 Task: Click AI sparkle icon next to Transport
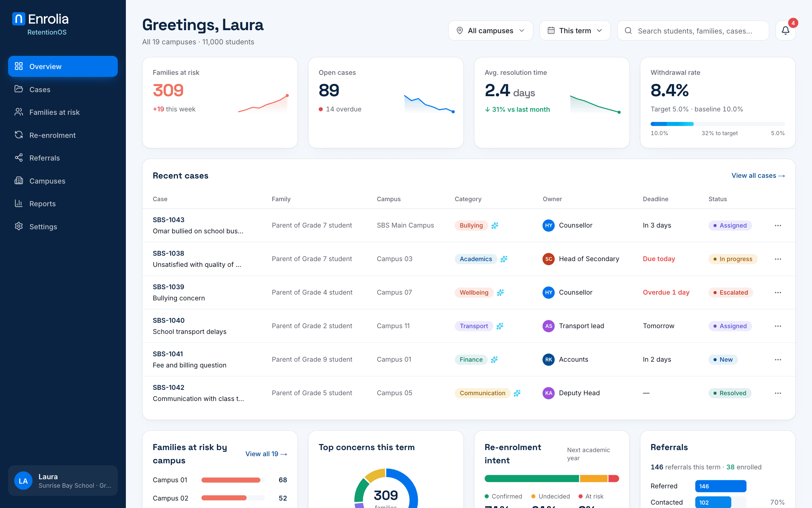[500, 326]
